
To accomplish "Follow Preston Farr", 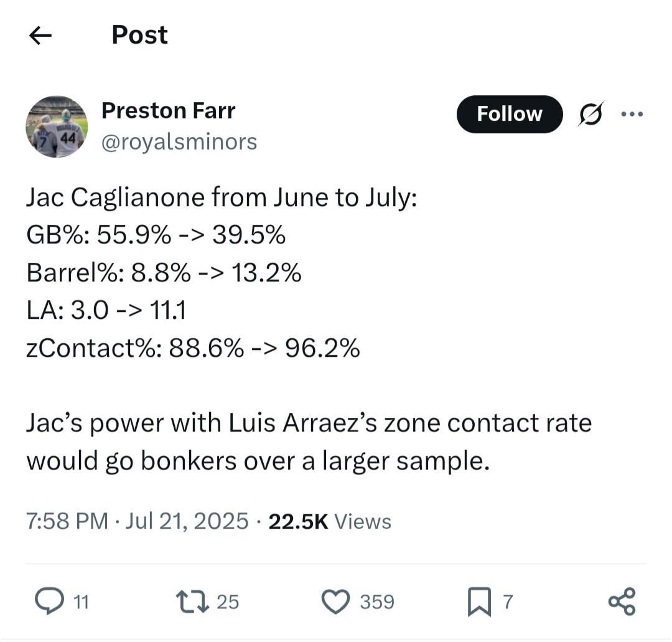I will (x=509, y=114).
